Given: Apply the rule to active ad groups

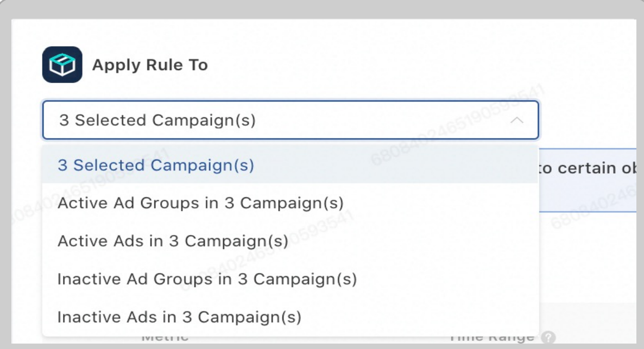Looking at the screenshot, I should click(x=200, y=203).
